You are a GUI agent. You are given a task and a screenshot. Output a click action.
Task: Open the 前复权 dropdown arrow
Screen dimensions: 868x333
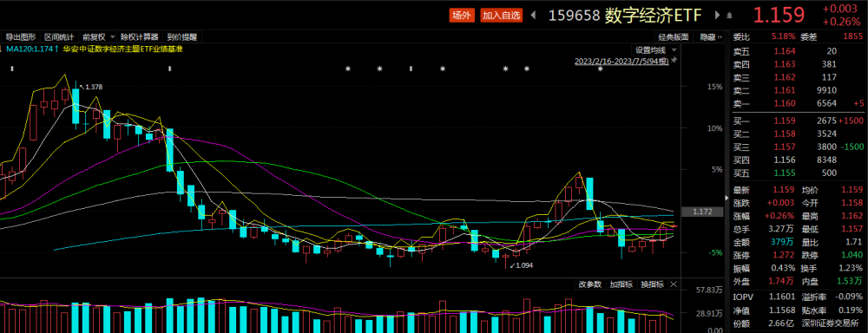coord(112,37)
